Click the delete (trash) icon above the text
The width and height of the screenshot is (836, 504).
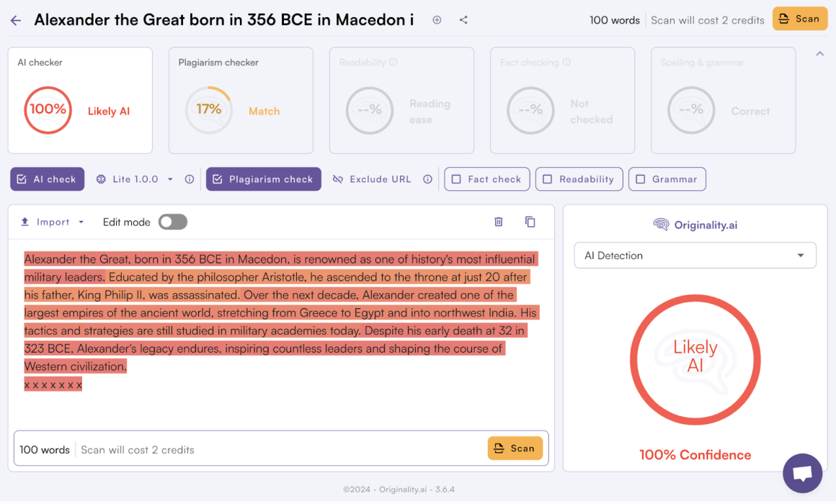click(x=498, y=222)
